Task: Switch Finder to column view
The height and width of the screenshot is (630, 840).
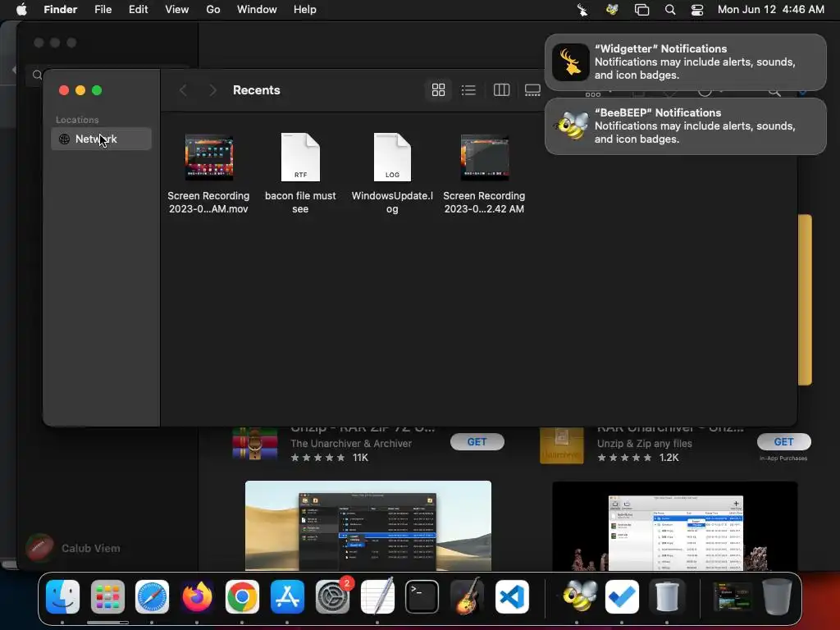Action: click(501, 90)
